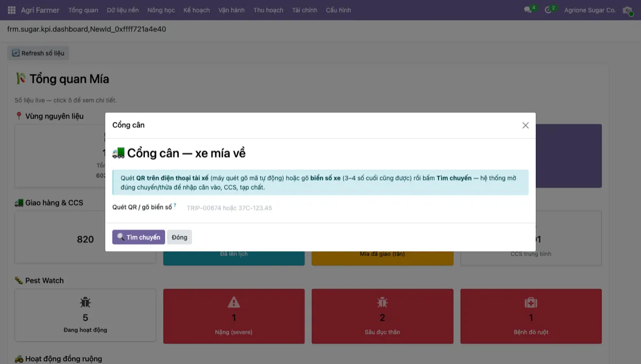Open the activities clock icon
The image size is (641, 364).
point(548,10)
